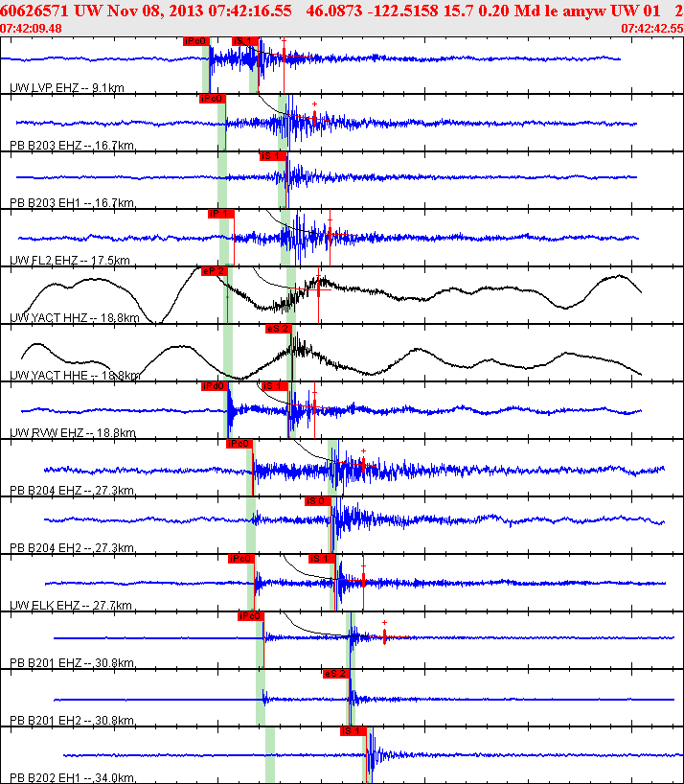Click the iPc0 pick flag on PB B201 EHZ
Image resolution: width=684 pixels, height=784 pixels.
point(251,616)
